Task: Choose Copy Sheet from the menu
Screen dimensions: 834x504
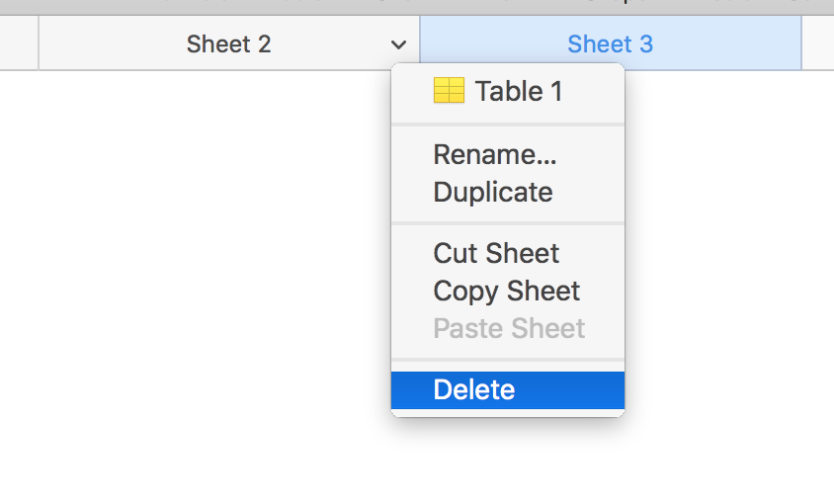Action: (506, 292)
